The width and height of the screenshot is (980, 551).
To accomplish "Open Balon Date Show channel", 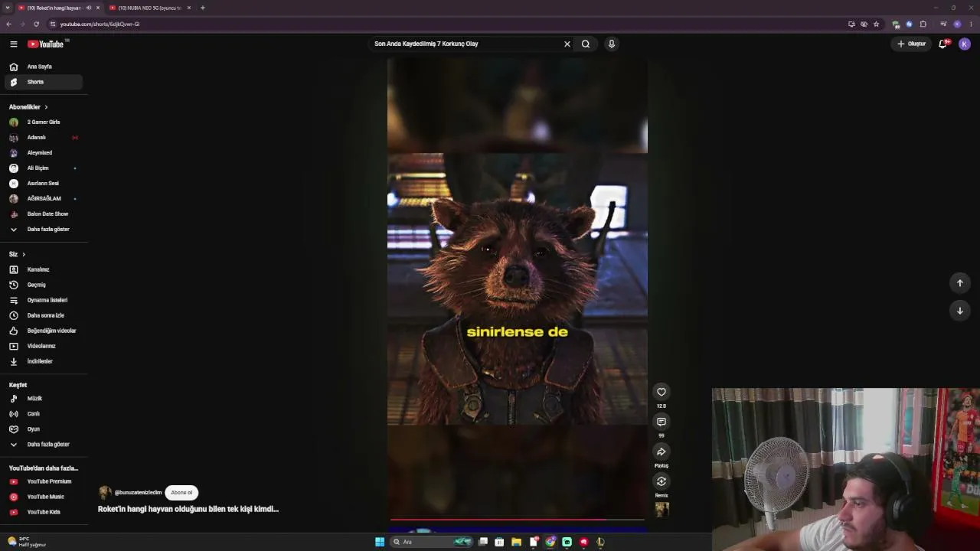I will tap(43, 214).
